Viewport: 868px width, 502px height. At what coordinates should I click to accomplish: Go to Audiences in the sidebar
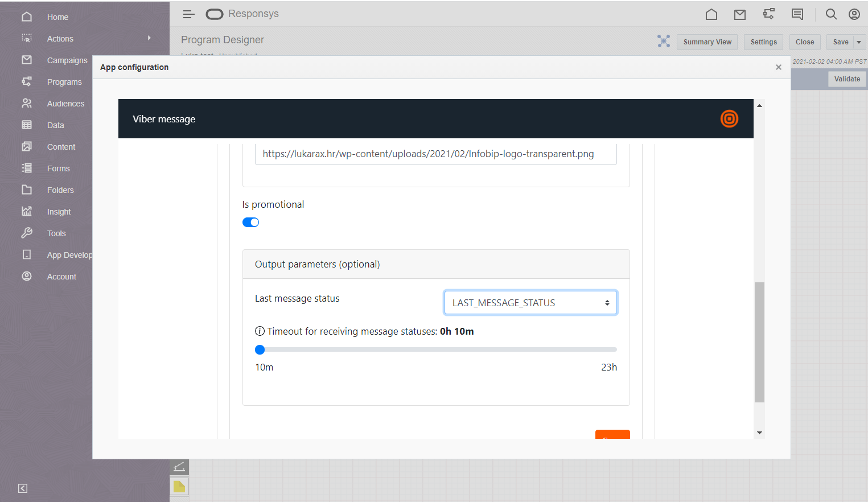click(65, 104)
